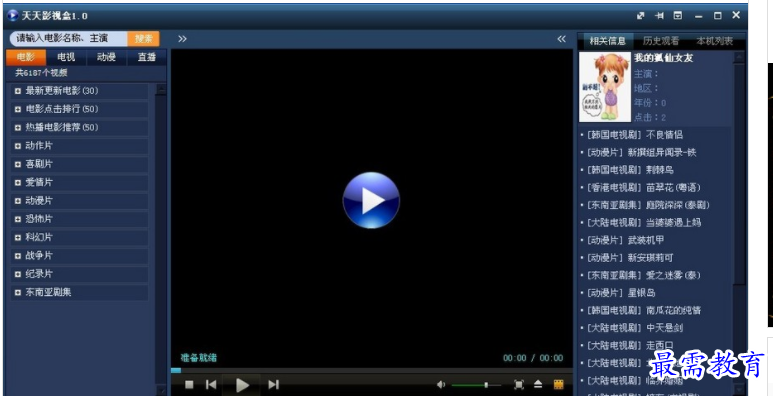
Task: Click up arrow of right panel scrollbar
Action: (x=739, y=57)
